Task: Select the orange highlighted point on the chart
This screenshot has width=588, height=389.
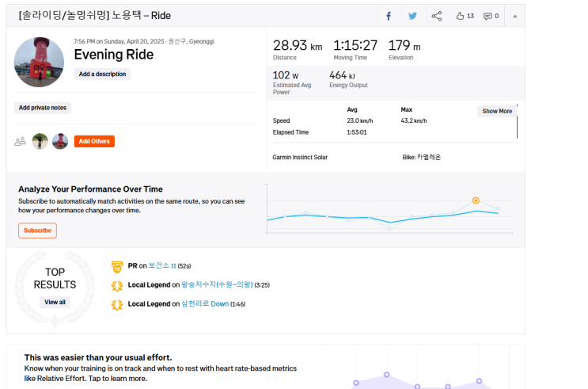Action: pyautogui.click(x=476, y=200)
